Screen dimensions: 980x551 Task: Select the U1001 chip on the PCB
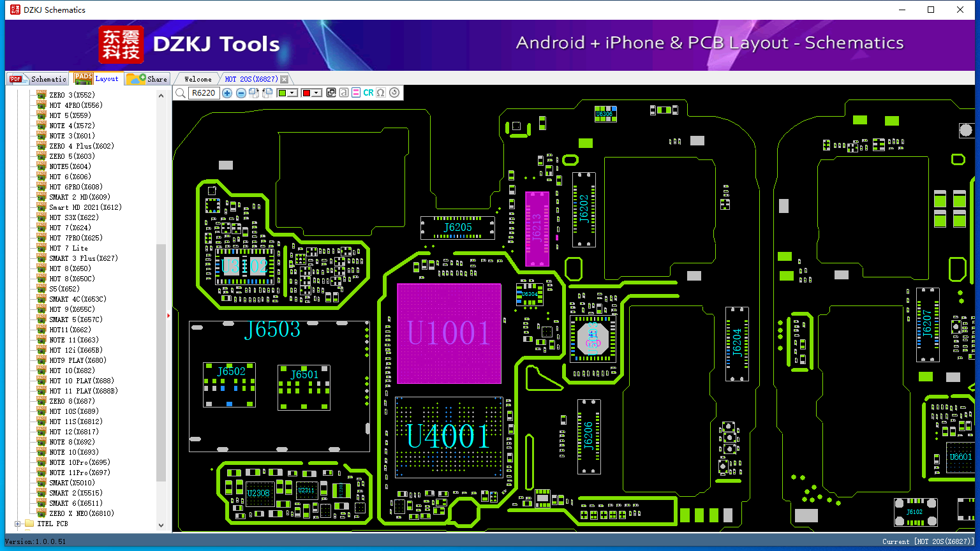click(x=449, y=334)
